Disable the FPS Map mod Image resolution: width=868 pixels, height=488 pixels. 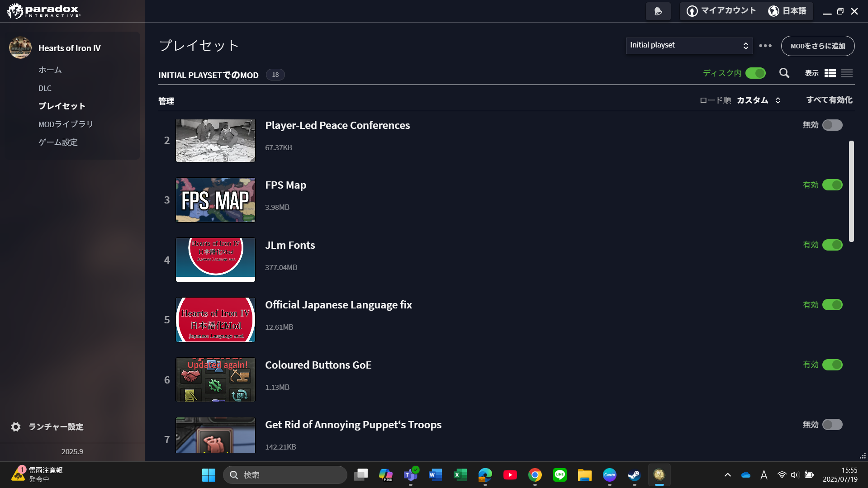(x=832, y=185)
